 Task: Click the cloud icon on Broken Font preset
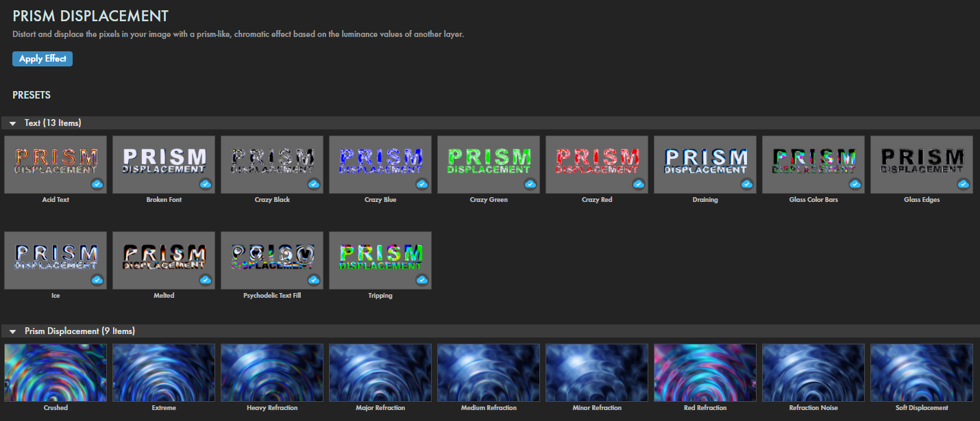(x=206, y=184)
